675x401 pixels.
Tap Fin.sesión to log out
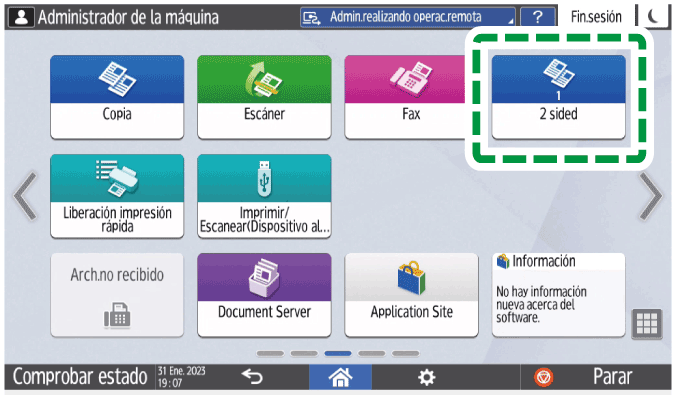coord(596,17)
